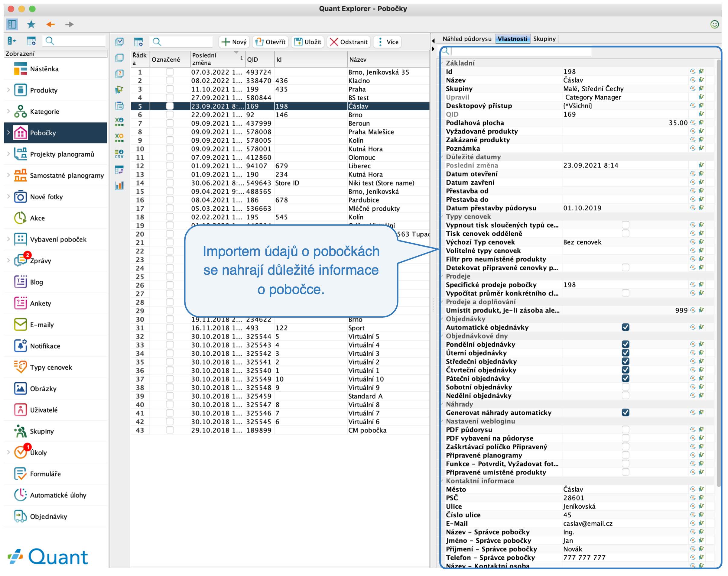Click the select-all checkmark icon in vertical toolbar
The height and width of the screenshot is (576, 728).
[119, 42]
